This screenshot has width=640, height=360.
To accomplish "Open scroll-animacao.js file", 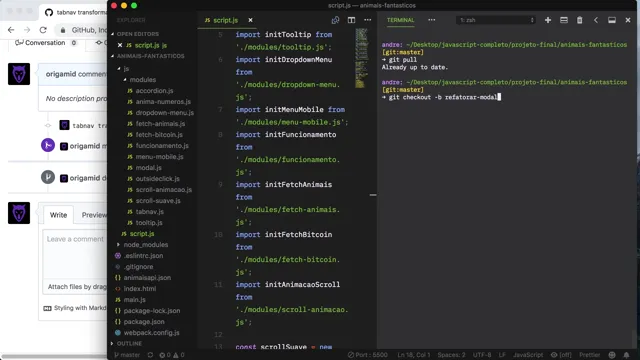I will pos(164,190).
